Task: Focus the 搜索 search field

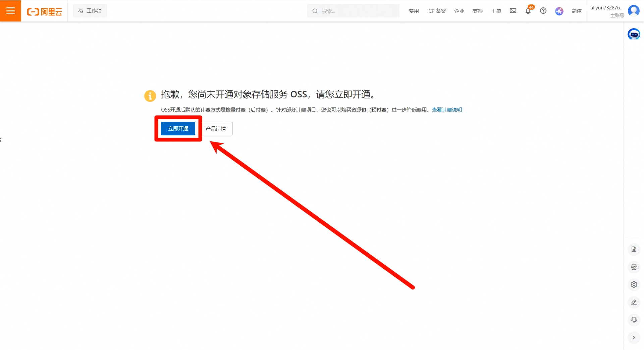Action: [x=353, y=11]
